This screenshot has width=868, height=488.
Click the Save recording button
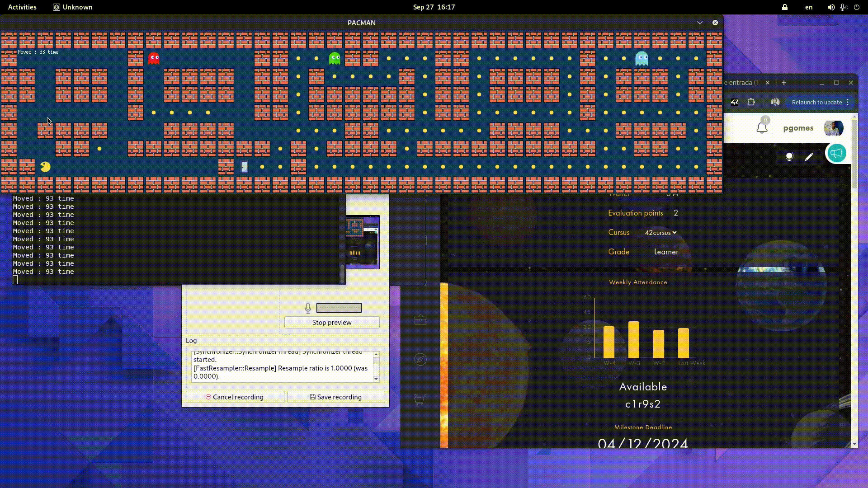pos(336,397)
